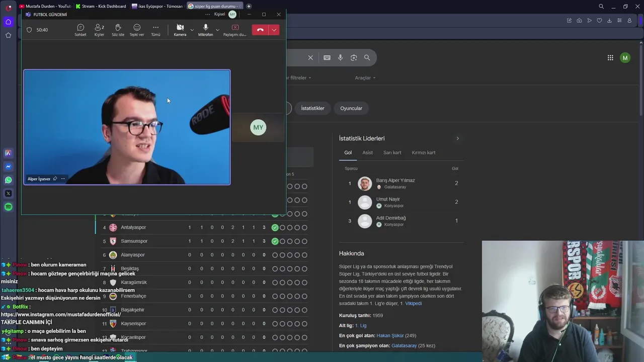Raise hand with Söz iste
This screenshot has width=644, height=362.
118,30
